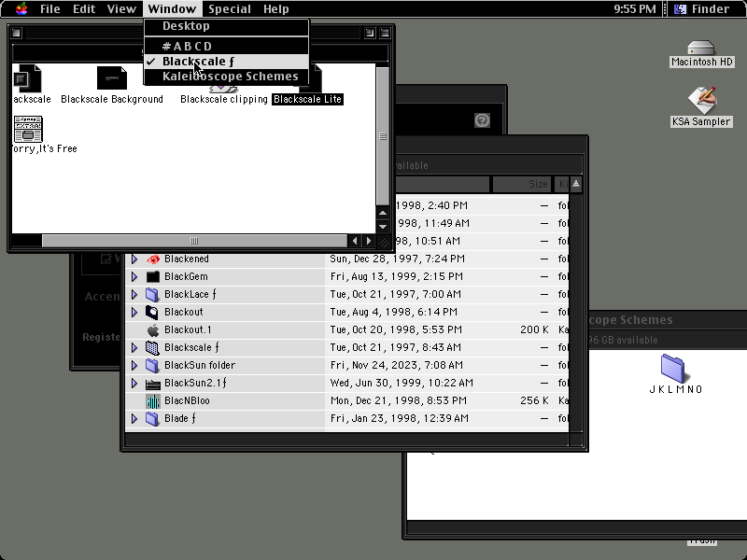Click the Blackscale window zoom box
Viewport: 747px width, 560px height.
370,33
